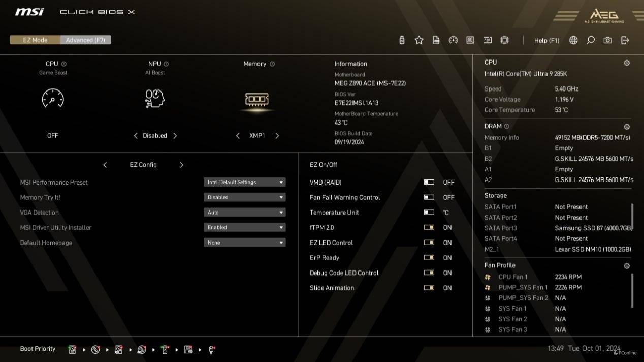The width and height of the screenshot is (644, 362).
Task: Open Memory Try It! dropdown
Action: coord(245,197)
